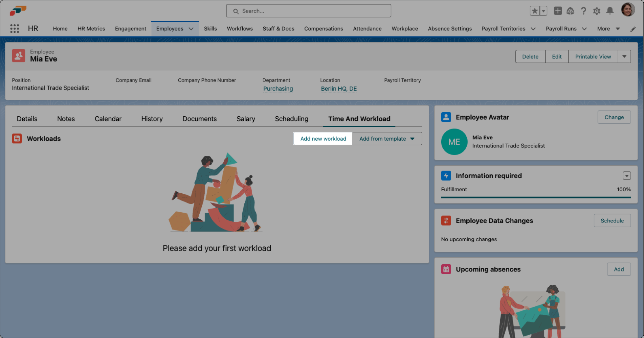Click the Workloads panel icon
Image resolution: width=644 pixels, height=338 pixels.
pos(17,138)
